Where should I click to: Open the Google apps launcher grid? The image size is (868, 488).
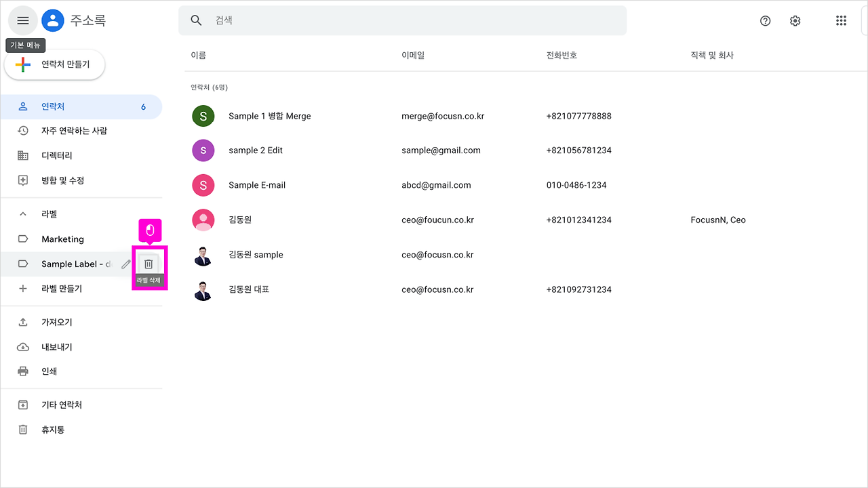(x=841, y=20)
